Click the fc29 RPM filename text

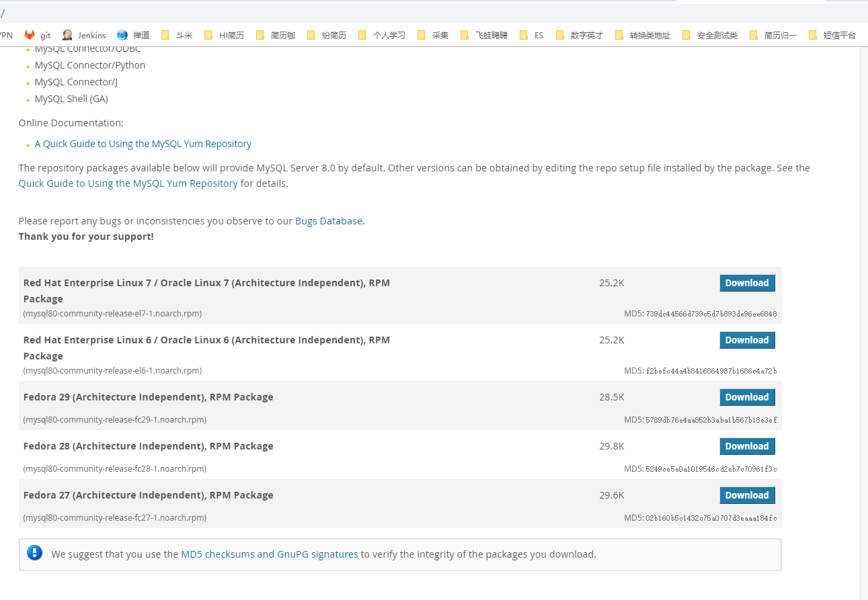coord(115,420)
